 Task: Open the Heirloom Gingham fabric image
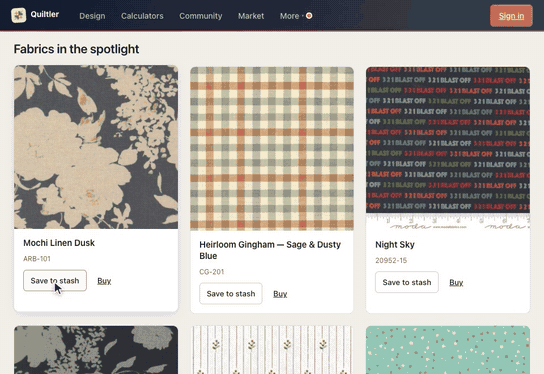[272, 148]
